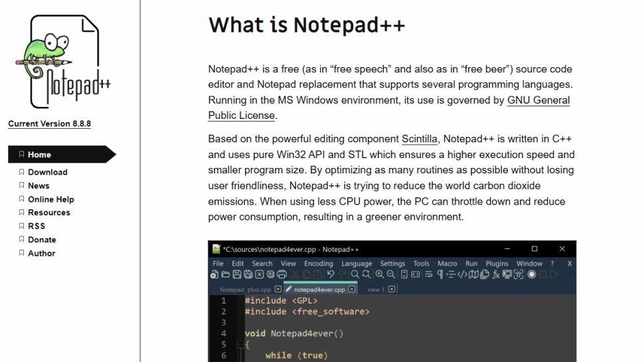
Task: Click the Zoom Out toolbar icon
Action: (391, 274)
